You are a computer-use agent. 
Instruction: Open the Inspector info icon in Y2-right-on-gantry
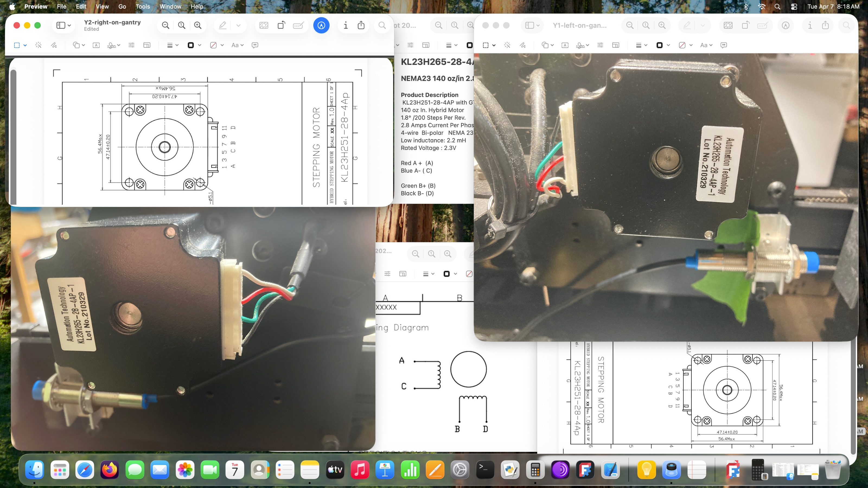[x=345, y=25]
